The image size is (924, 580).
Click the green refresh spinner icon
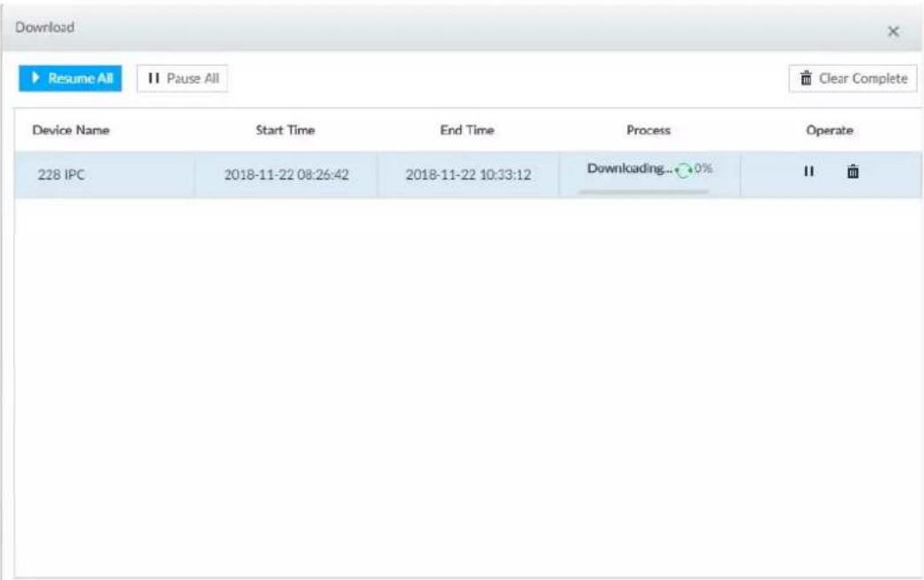point(683,171)
